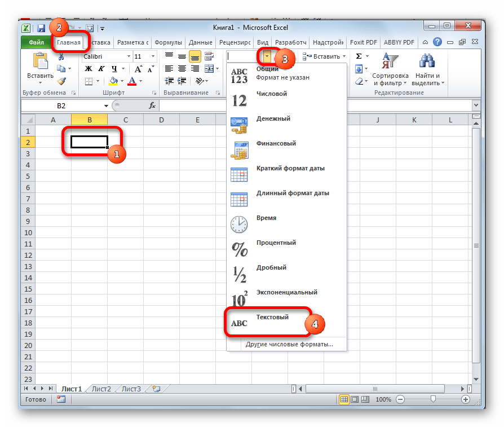Choose the Текстовый format from the list
This screenshot has height=427, width=504.
point(272,318)
